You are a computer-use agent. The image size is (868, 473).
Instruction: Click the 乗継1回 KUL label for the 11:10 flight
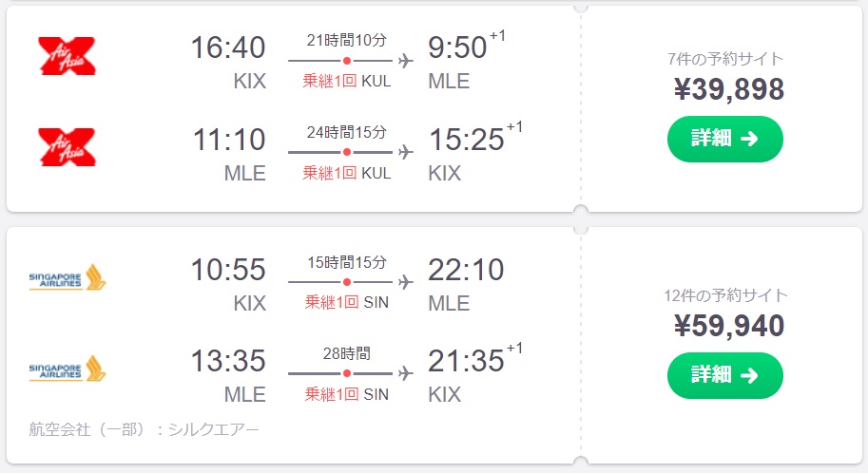pyautogui.click(x=347, y=173)
